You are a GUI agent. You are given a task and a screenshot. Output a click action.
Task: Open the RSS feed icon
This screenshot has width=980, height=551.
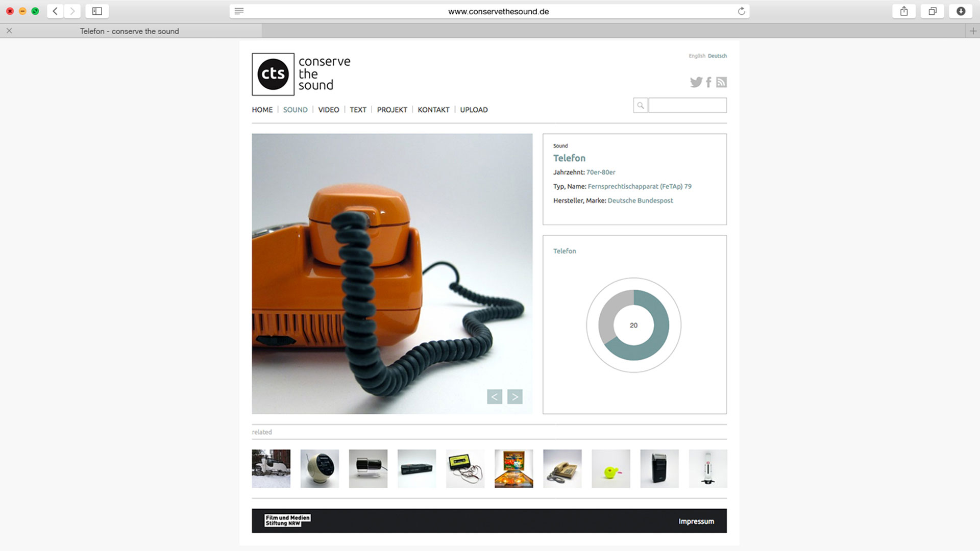[x=721, y=82]
